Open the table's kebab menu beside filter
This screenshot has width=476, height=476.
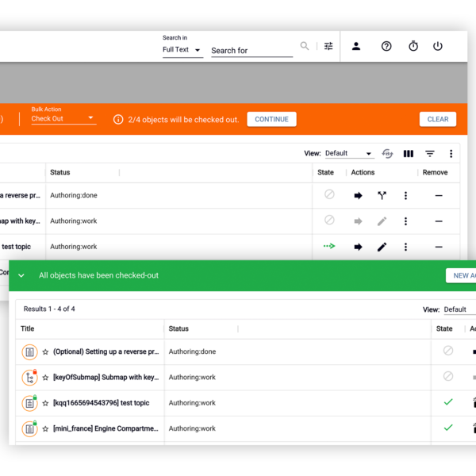(x=451, y=154)
